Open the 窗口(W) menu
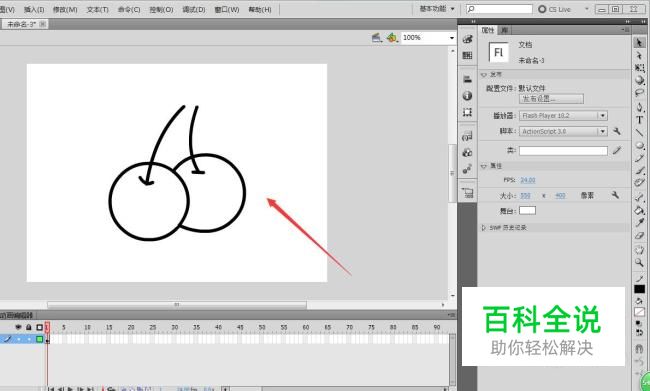The height and width of the screenshot is (391, 650). 227,9
